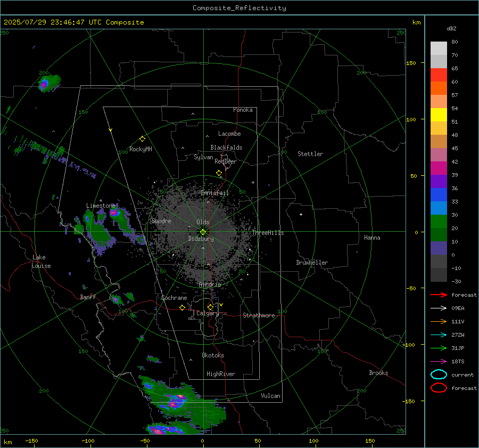This screenshot has width=479, height=448.
Task: Click the orange 111V arrow legend icon
Action: (x=439, y=321)
